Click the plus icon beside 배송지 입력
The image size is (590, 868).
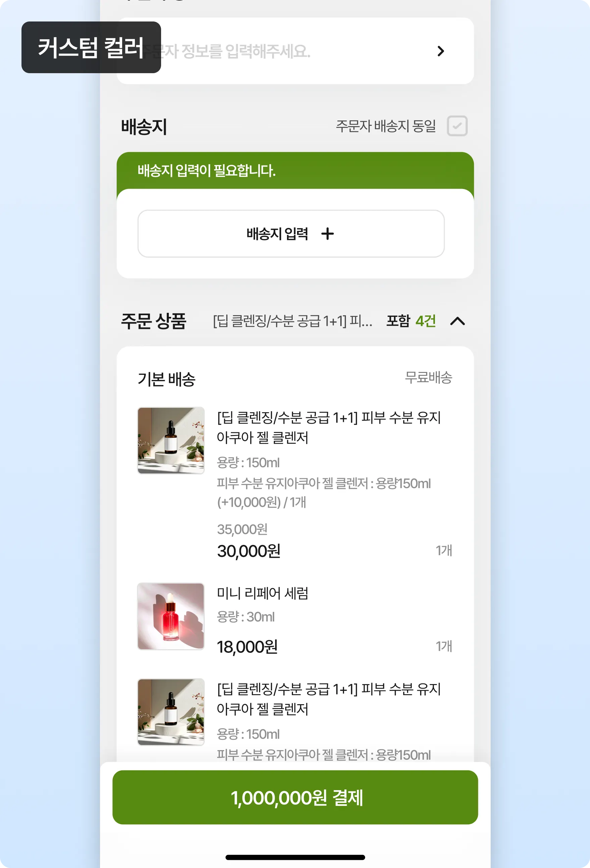(328, 234)
